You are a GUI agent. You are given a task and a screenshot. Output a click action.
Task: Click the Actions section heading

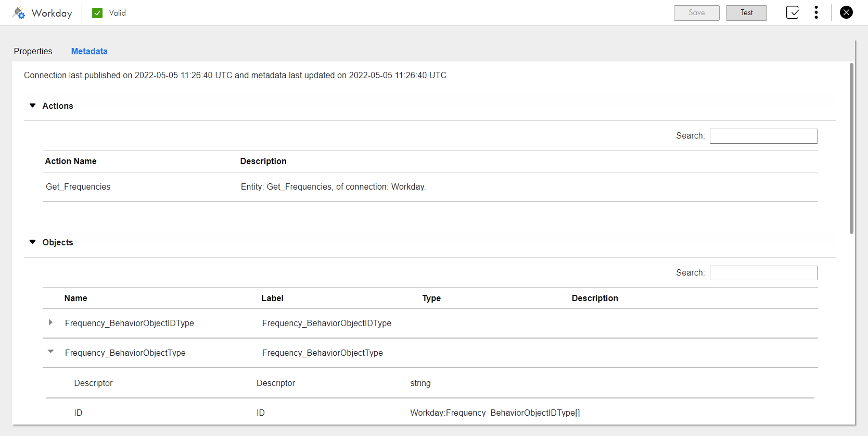coord(58,106)
